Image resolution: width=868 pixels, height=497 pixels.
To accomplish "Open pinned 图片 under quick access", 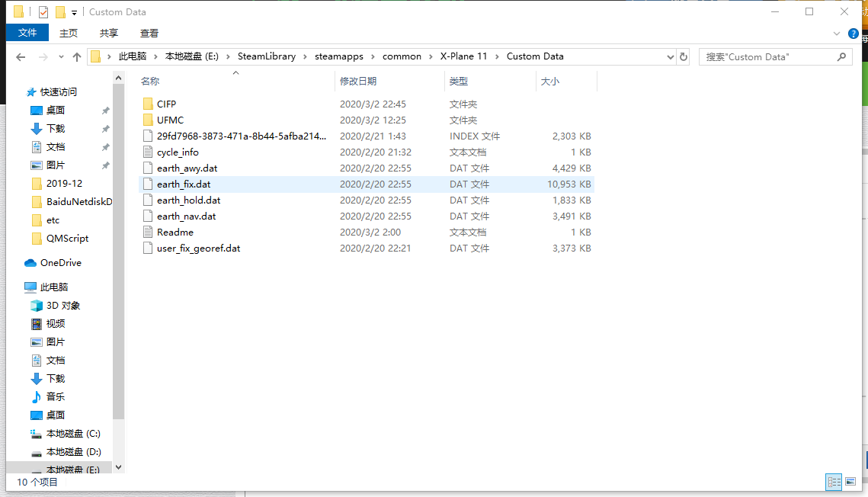I will pos(56,165).
